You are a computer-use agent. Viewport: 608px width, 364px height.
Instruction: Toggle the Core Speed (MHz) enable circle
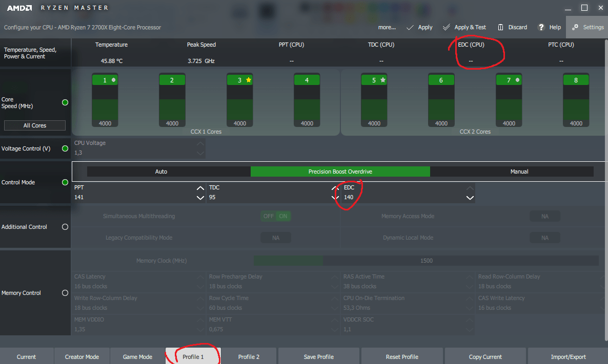pyautogui.click(x=65, y=102)
